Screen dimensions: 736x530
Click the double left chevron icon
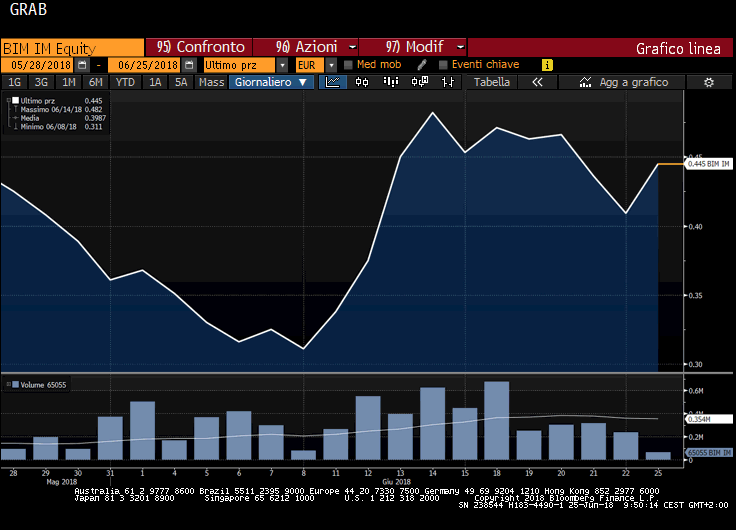537,82
